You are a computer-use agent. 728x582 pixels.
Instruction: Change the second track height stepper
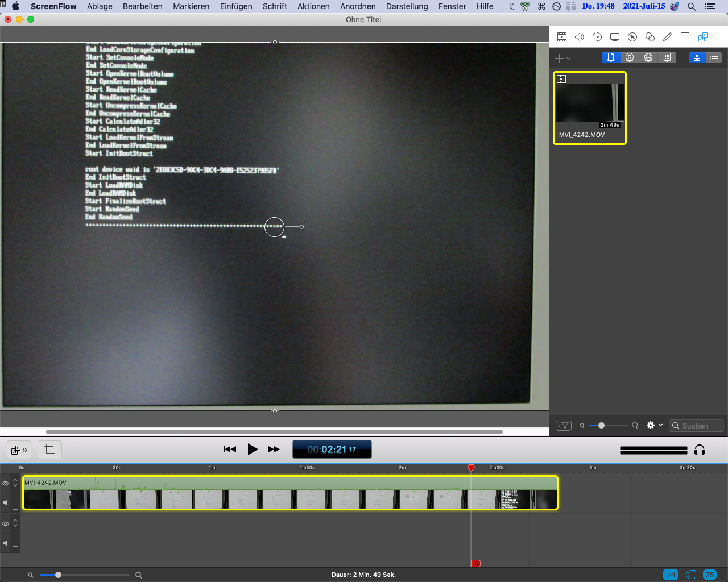point(15,523)
